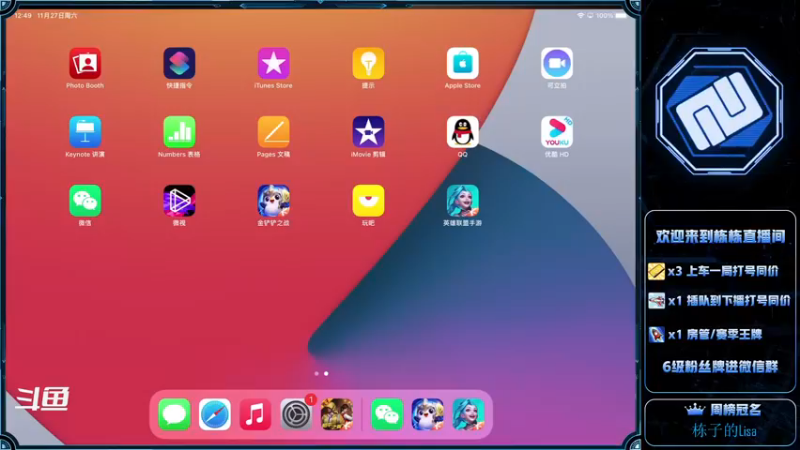This screenshot has width=800, height=450.
Task: Open the Music app in the dock
Action: point(255,414)
